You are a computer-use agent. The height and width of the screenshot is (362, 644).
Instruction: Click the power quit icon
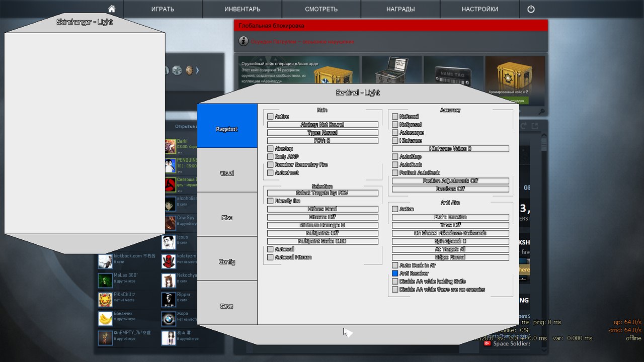point(531,9)
